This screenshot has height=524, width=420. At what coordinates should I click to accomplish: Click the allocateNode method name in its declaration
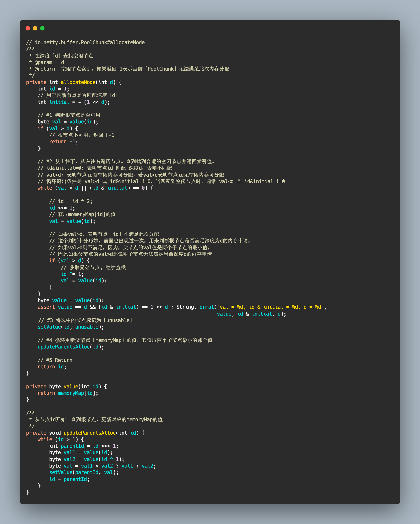(78, 82)
